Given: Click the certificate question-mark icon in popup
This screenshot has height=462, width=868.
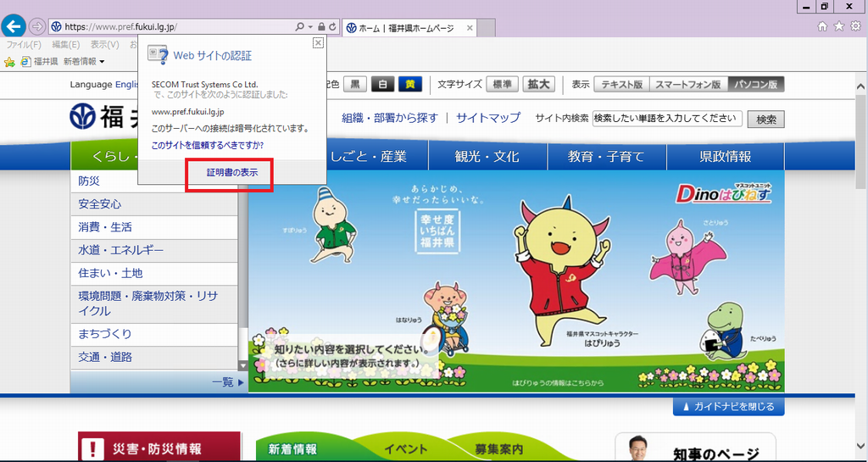Looking at the screenshot, I should 157,55.
